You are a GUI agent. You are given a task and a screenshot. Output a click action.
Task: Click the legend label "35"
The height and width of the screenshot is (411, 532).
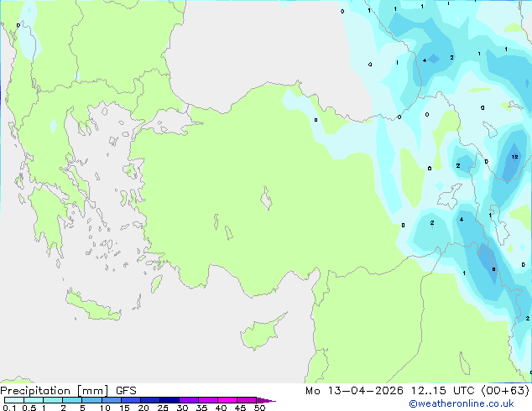pyautogui.click(x=201, y=408)
